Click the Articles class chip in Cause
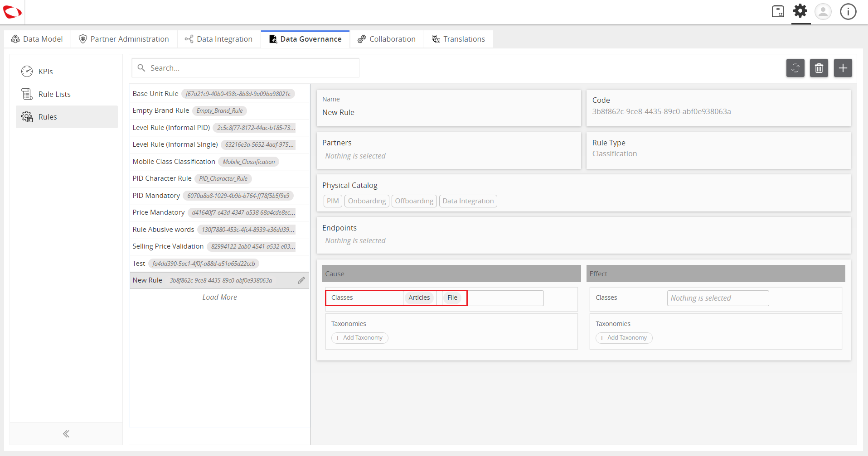Screen dimensions: 868x456 pyautogui.click(x=419, y=298)
